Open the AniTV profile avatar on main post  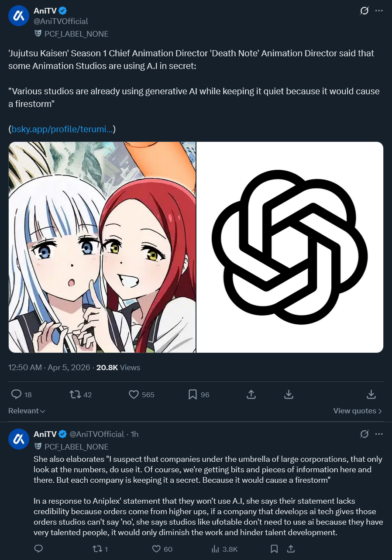click(18, 16)
